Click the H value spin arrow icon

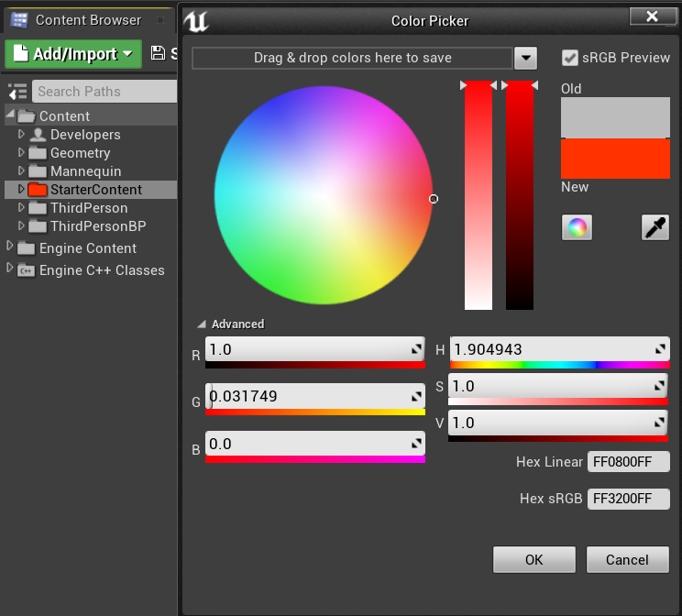point(660,349)
